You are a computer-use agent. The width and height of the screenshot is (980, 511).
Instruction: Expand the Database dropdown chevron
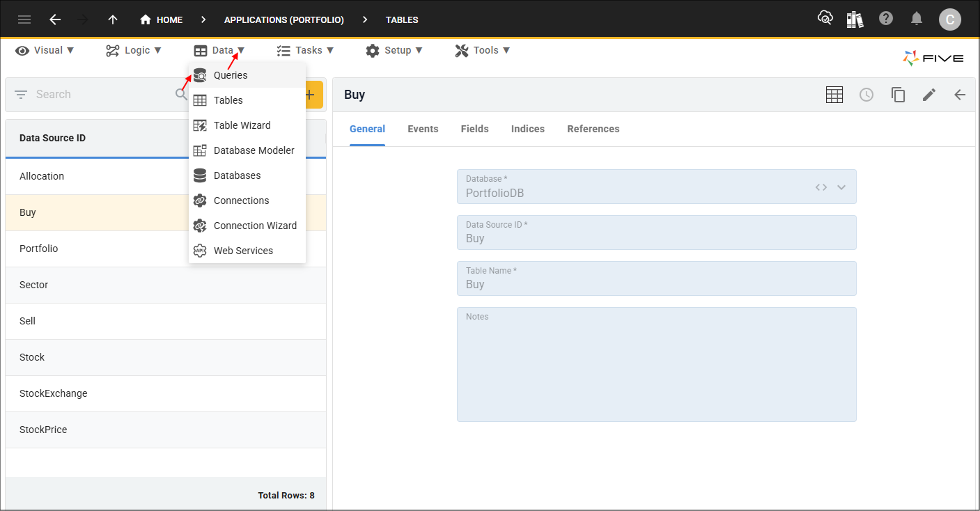[841, 187]
